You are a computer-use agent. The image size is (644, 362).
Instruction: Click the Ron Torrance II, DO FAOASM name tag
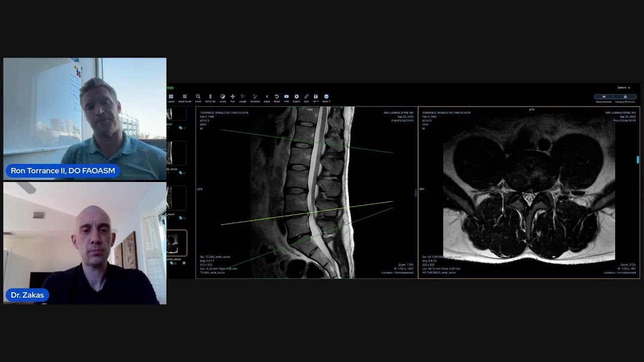(x=63, y=171)
